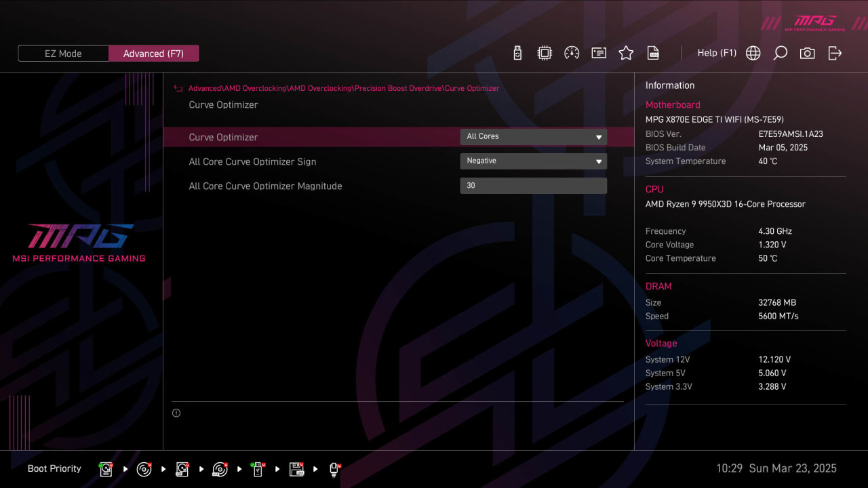
Task: Click the System 5V value '5.060 V'
Action: tap(772, 373)
